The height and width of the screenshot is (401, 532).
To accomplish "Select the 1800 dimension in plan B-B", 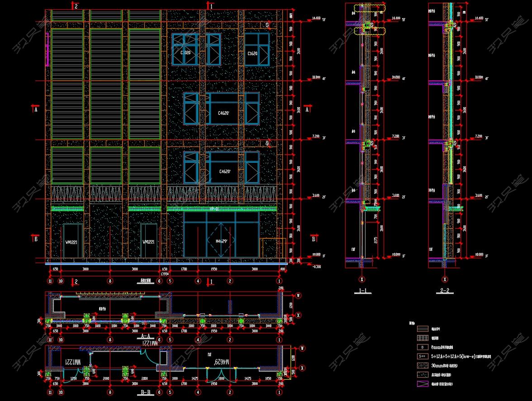I will click(221, 378).
